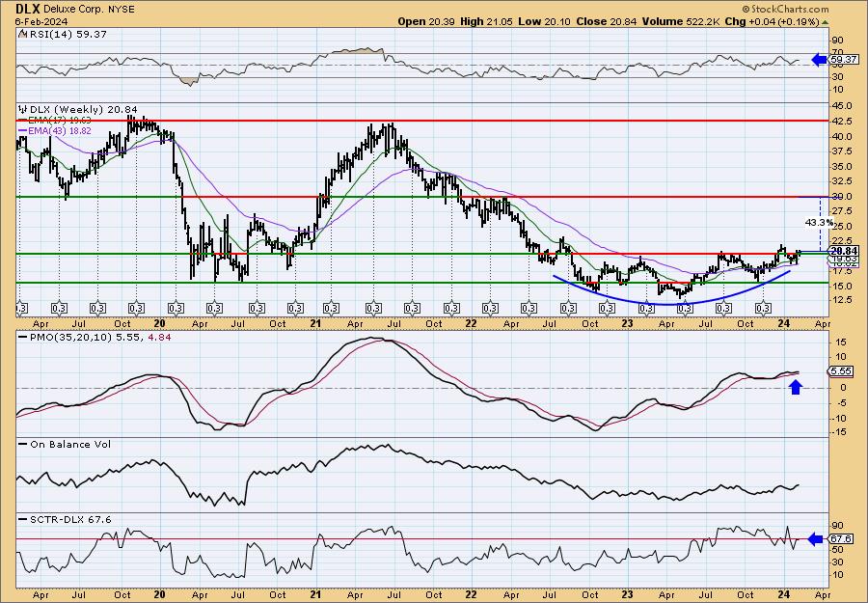
Task: Click the 12.5 price axis label
Action: tap(843, 299)
